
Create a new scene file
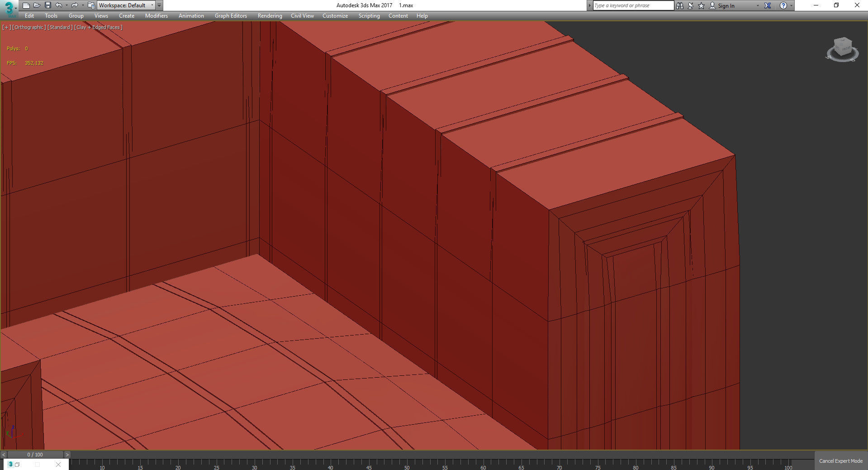point(26,5)
